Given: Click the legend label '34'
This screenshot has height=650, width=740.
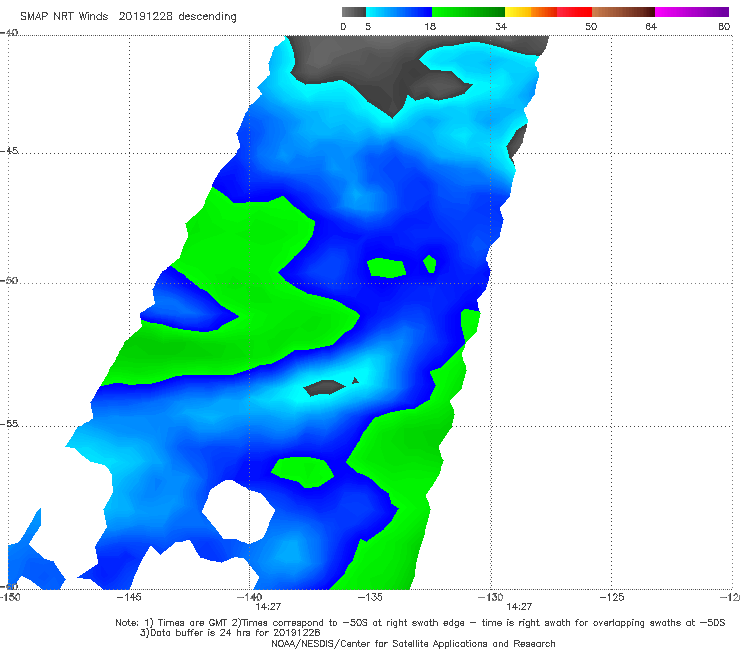Looking at the screenshot, I should click(x=501, y=27).
